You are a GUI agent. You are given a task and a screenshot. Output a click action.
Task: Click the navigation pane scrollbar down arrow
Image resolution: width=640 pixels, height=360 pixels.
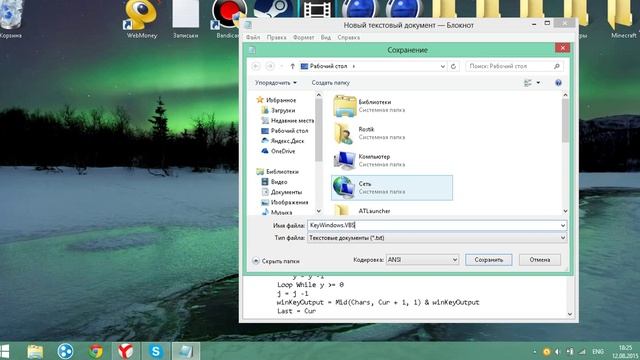click(x=318, y=211)
